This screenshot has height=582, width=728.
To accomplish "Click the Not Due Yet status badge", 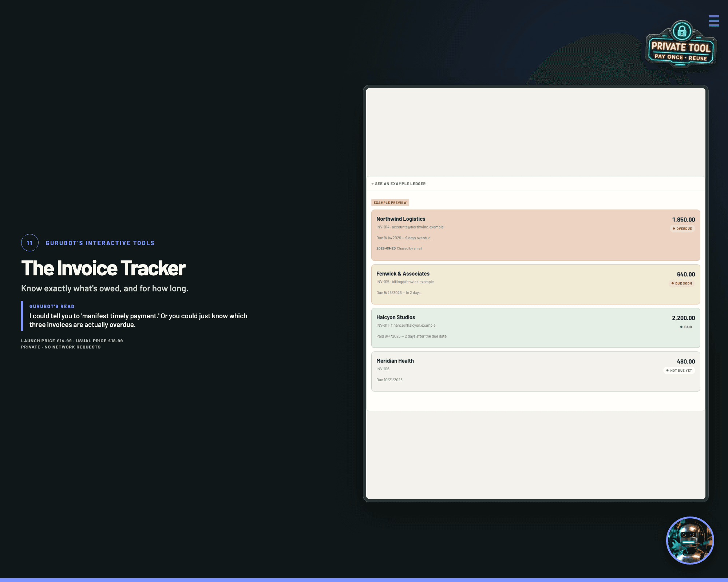I will coord(679,370).
